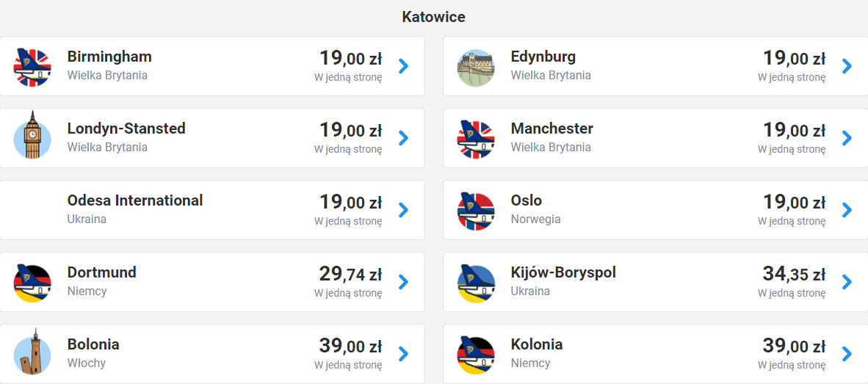
Task: Click the Dortmund 29,74 zł price
Action: pos(350,275)
